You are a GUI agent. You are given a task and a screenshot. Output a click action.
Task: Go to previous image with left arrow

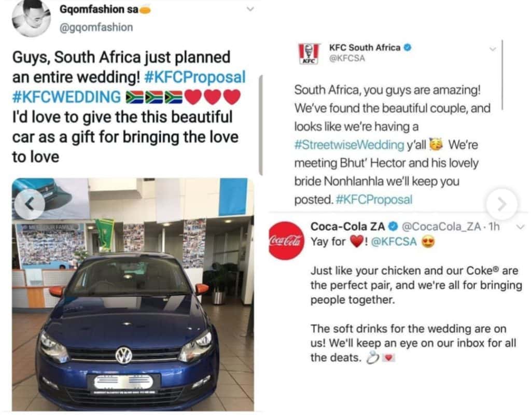pyautogui.click(x=29, y=204)
